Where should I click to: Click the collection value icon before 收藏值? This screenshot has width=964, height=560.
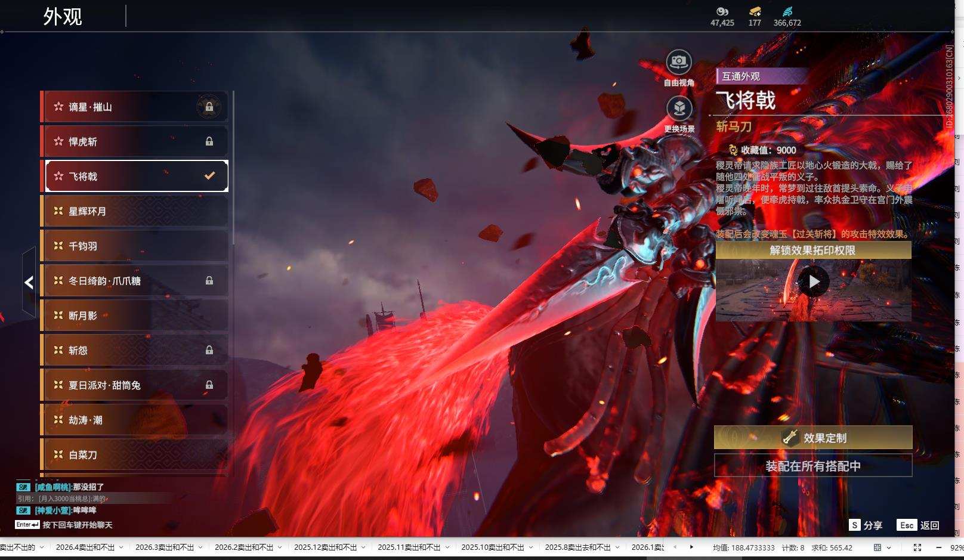click(733, 150)
